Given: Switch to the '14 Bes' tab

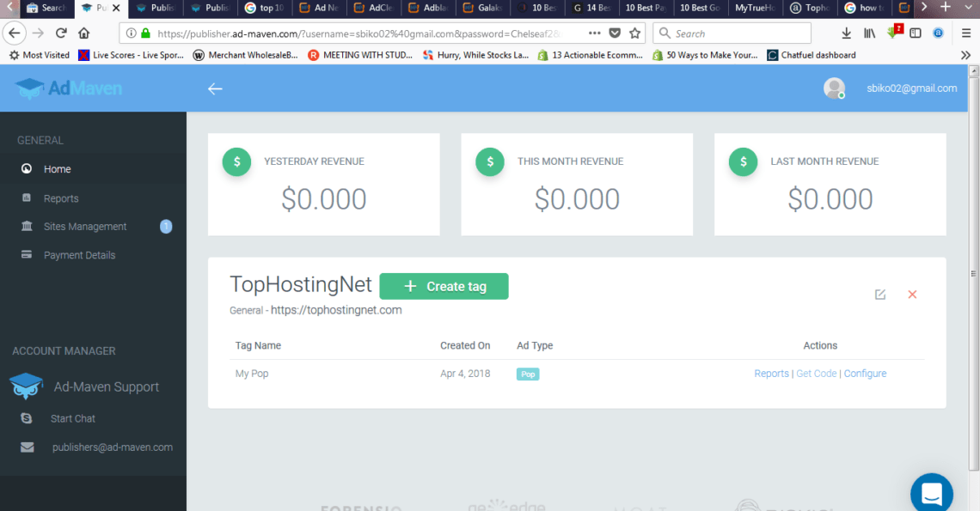Looking at the screenshot, I should coord(592,8).
